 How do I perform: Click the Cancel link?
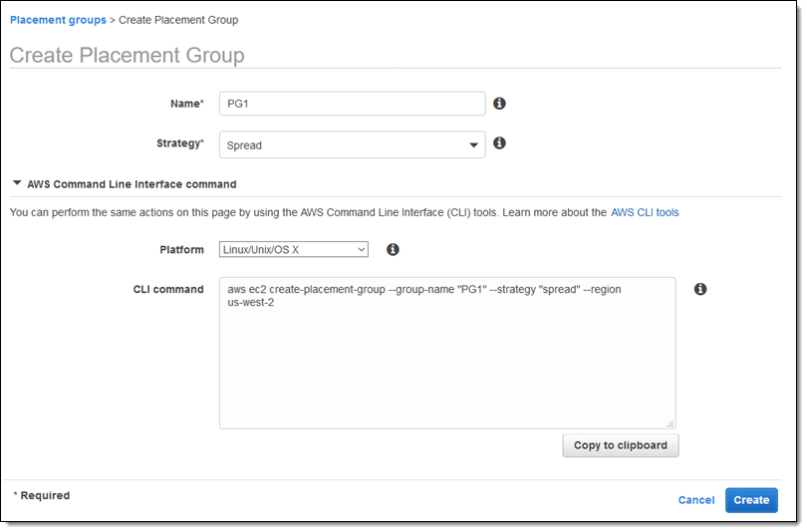point(696,500)
